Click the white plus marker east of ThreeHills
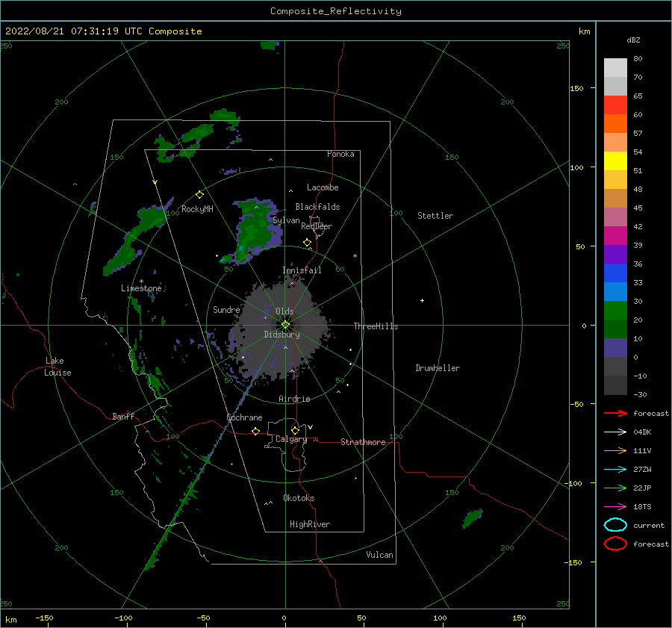This screenshot has height=628, width=672. pyautogui.click(x=422, y=300)
